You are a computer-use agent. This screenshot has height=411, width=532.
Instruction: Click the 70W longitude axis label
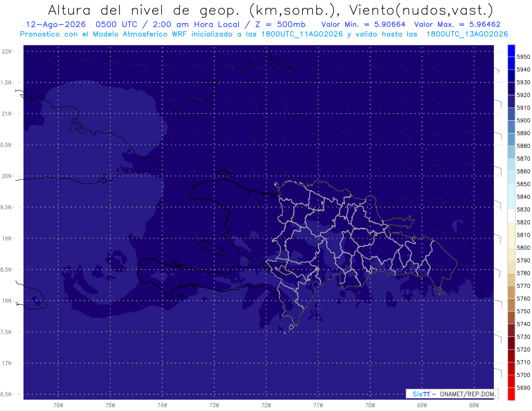[x=370, y=405]
